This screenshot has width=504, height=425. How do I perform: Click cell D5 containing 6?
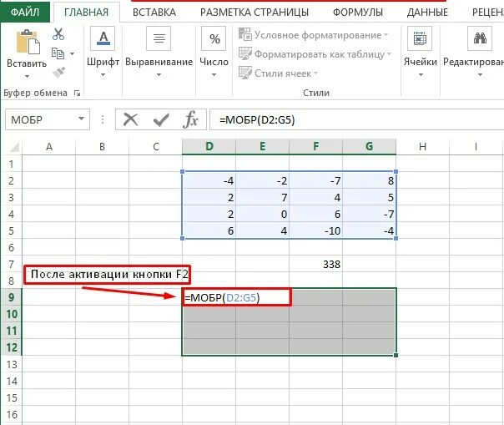point(209,230)
